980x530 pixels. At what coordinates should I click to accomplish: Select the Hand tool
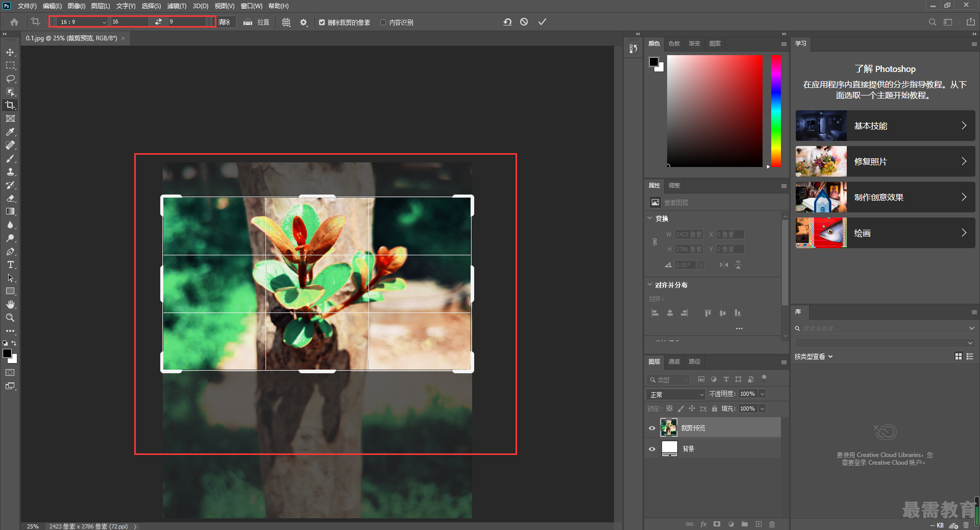tap(10, 304)
